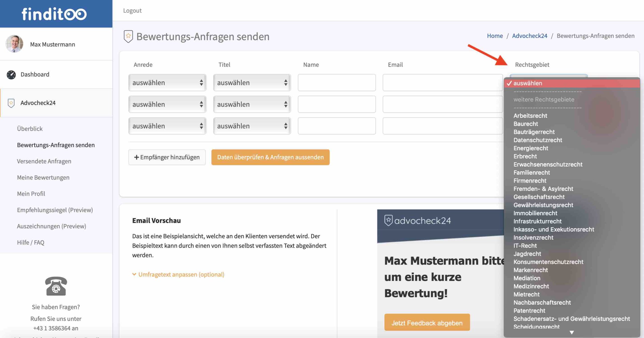Expand Umfragetext anpassen (optional)

pyautogui.click(x=178, y=274)
